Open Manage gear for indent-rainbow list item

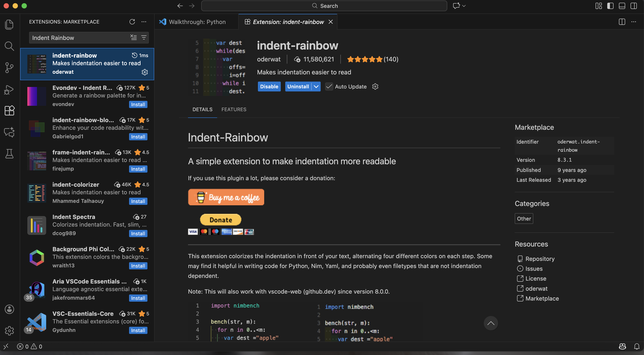145,72
